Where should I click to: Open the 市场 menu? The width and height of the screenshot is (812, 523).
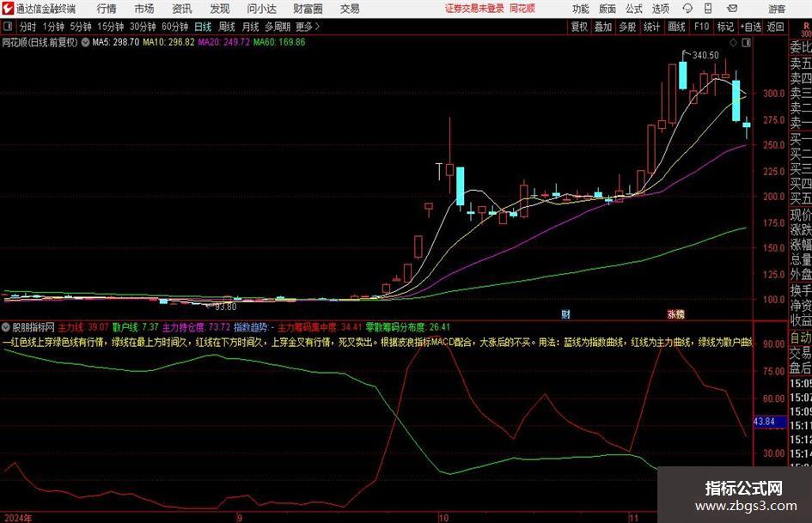click(x=144, y=9)
